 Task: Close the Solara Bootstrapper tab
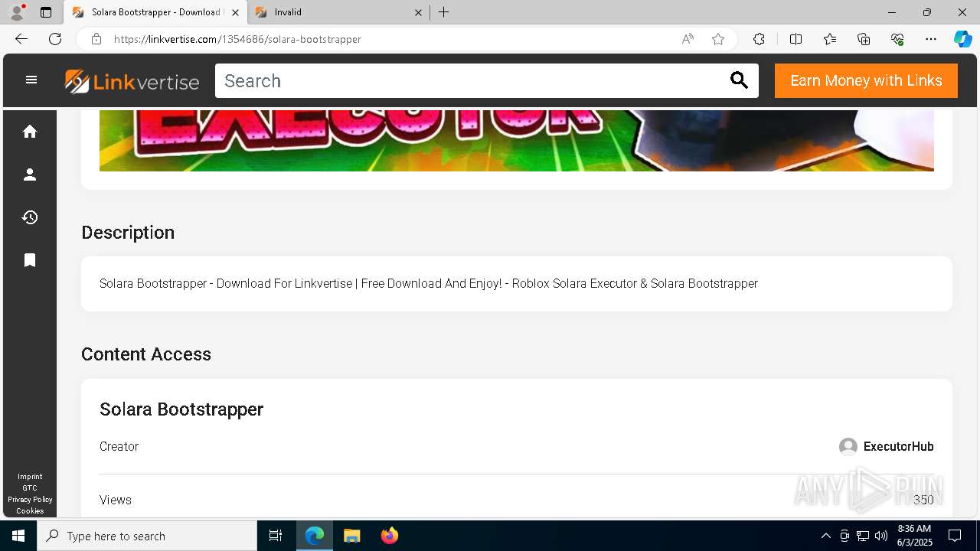pos(235,12)
